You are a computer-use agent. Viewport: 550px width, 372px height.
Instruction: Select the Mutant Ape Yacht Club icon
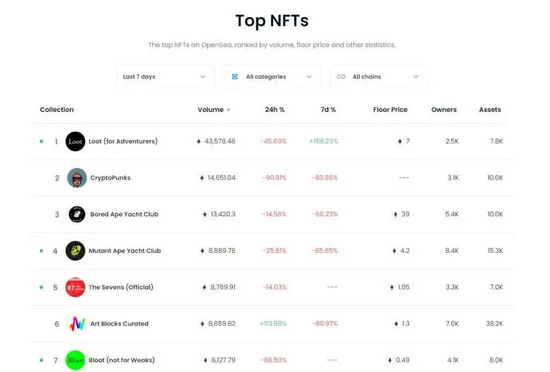75,251
